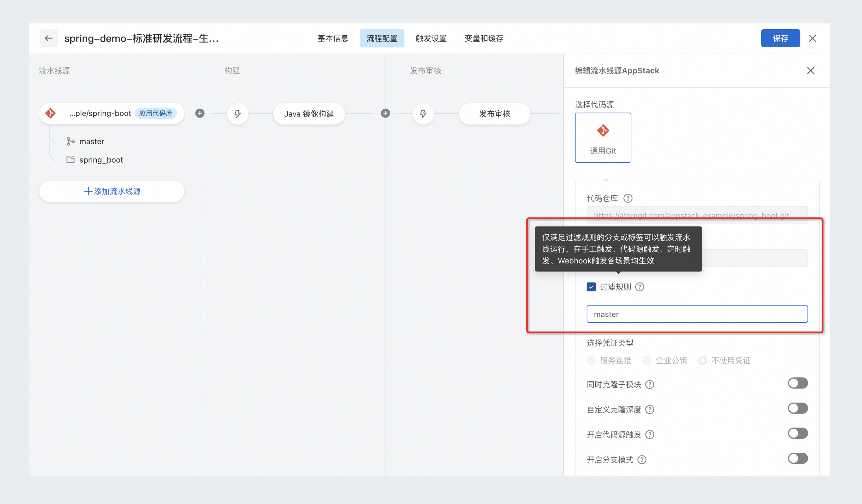Click help icon next to 开启分支模式
This screenshot has width=862, height=504.
642,459
